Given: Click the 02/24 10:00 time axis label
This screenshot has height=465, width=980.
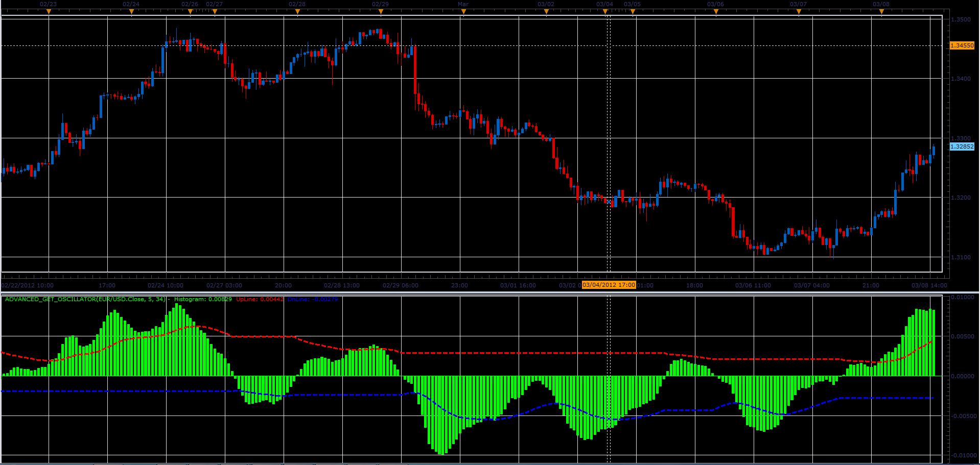Looking at the screenshot, I should click(166, 285).
